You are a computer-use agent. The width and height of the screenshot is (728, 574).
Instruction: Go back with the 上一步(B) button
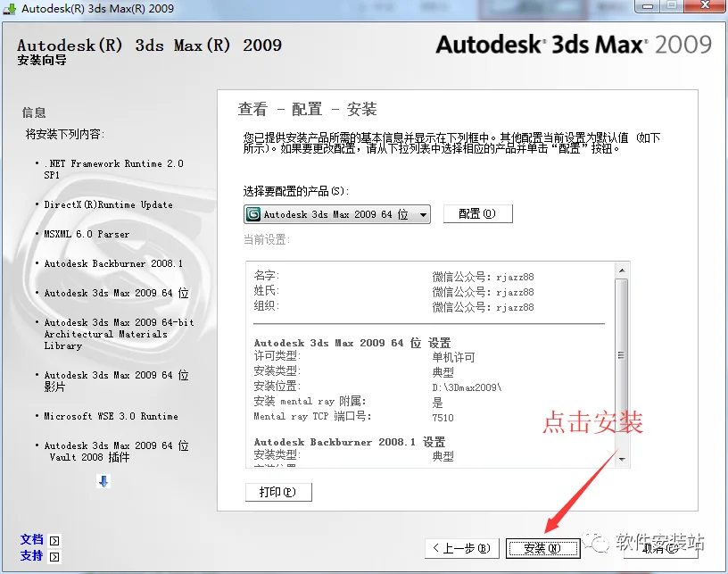point(462,548)
